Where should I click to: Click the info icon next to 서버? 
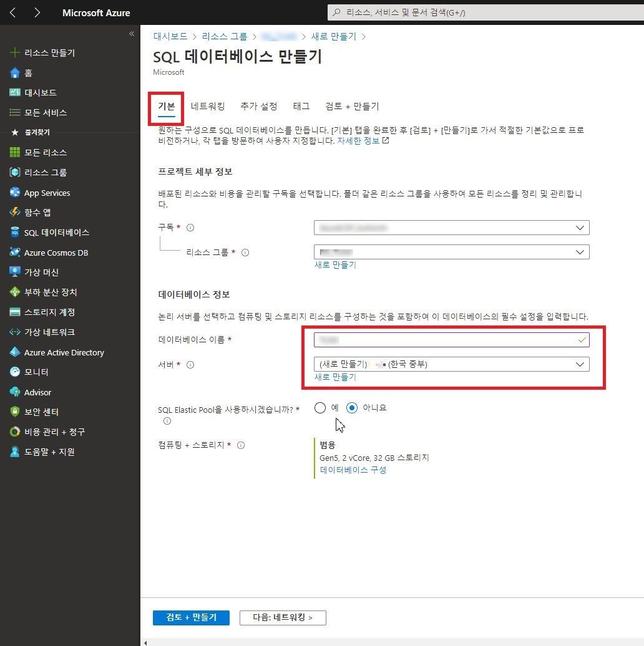pyautogui.click(x=190, y=365)
